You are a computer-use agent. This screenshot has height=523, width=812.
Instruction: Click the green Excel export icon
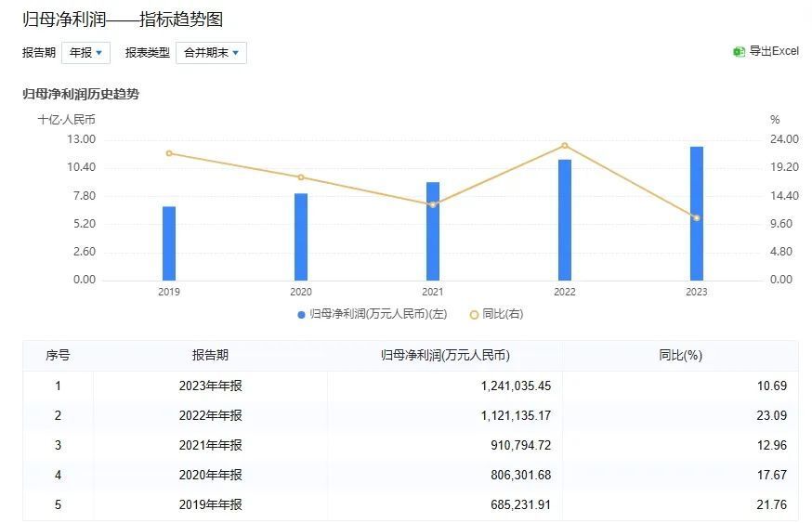(739, 51)
